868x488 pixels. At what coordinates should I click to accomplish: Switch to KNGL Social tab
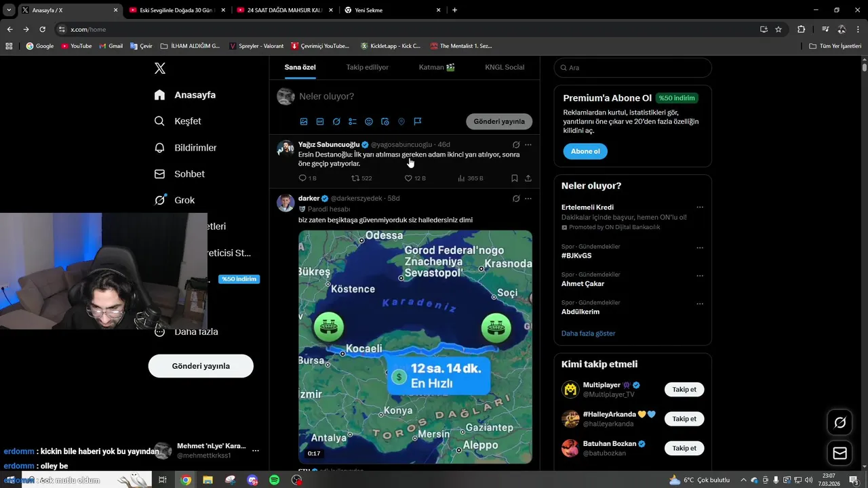click(505, 67)
